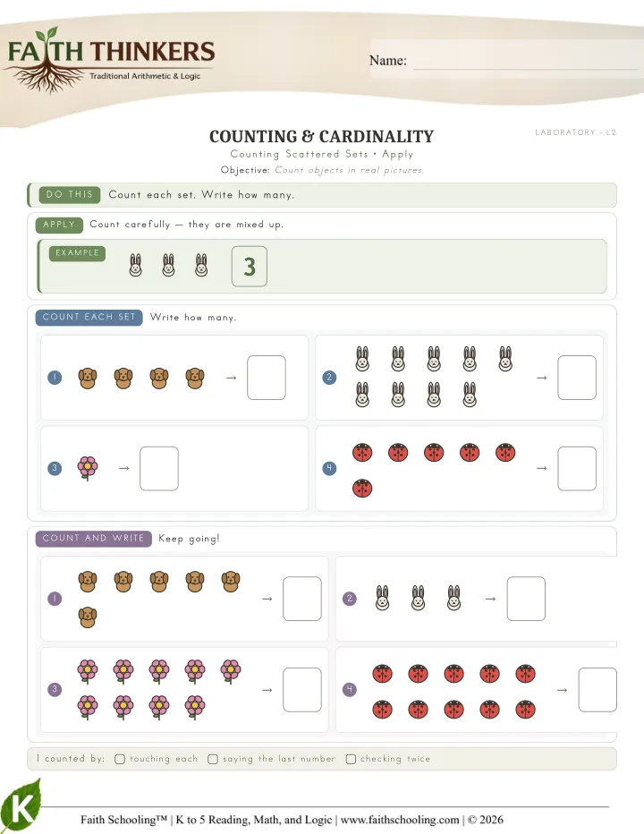Click the single pink flower in question 3
Viewport: 644px width, 834px height.
pyautogui.click(x=88, y=468)
